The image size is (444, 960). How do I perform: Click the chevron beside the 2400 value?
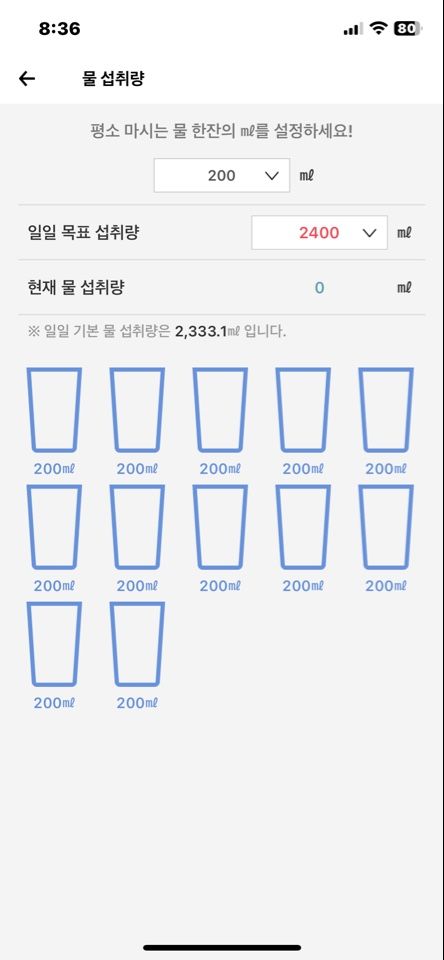tap(369, 233)
